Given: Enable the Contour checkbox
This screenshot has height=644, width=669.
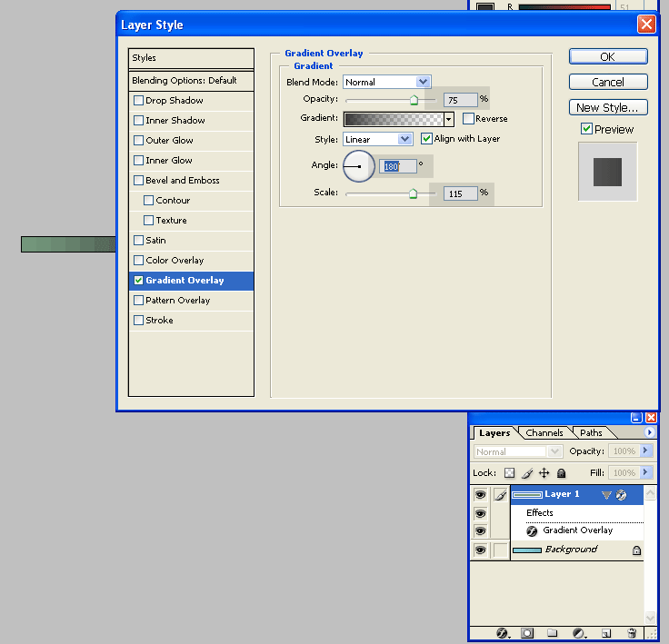Looking at the screenshot, I should (x=148, y=201).
